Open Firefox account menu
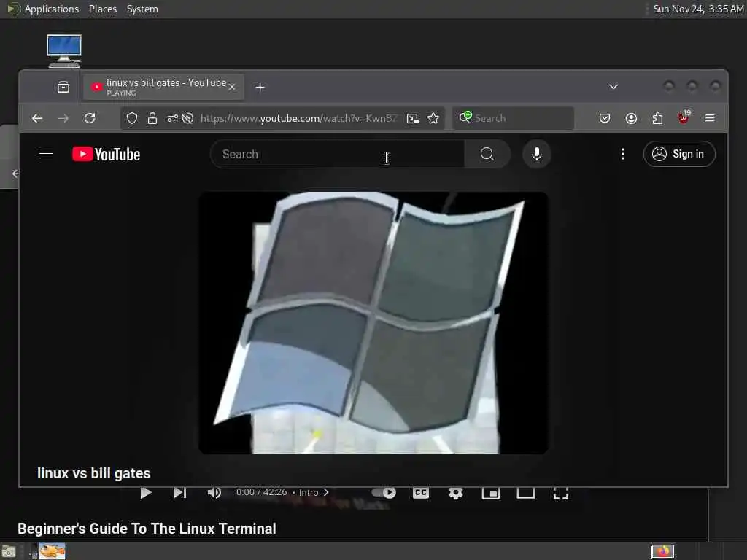Image resolution: width=747 pixels, height=560 pixels. pos(631,118)
